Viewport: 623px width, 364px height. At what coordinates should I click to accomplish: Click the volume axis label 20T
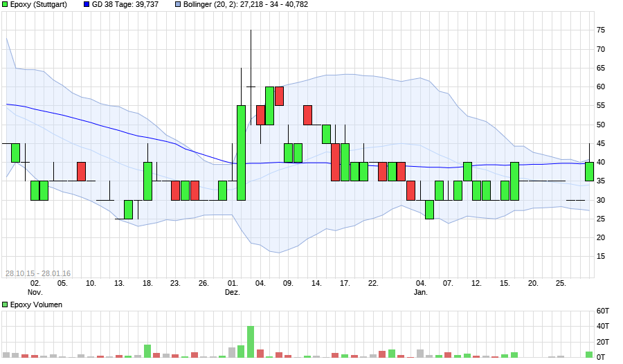tap(603, 342)
